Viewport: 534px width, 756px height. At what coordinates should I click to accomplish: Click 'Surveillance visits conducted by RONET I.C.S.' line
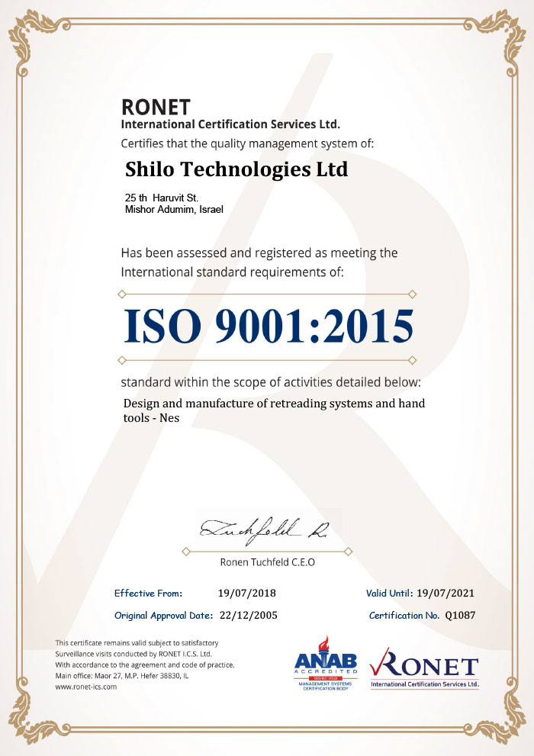[133, 655]
